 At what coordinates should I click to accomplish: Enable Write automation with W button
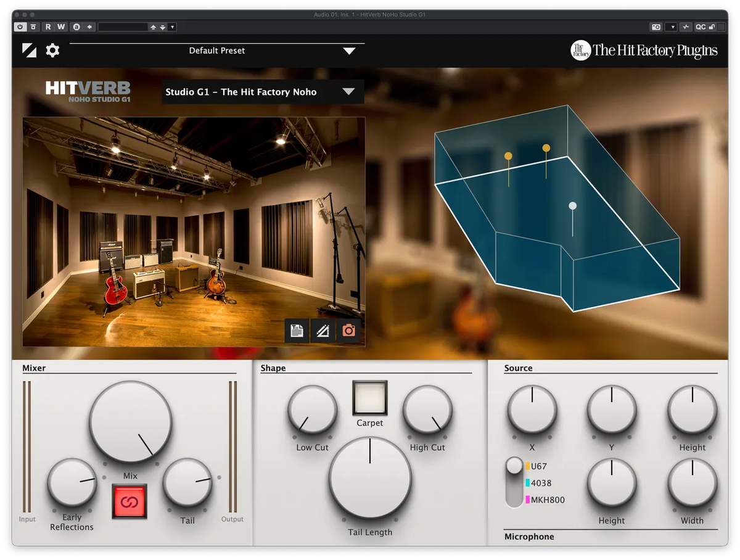[x=61, y=27]
